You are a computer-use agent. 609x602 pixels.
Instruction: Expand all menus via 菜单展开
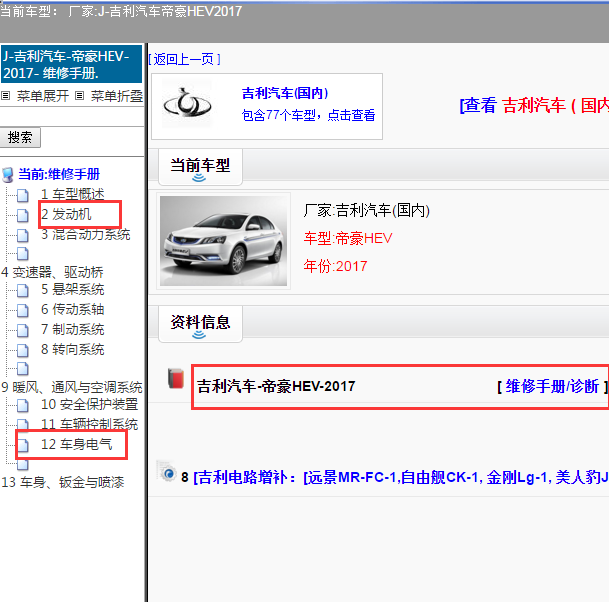(42, 96)
